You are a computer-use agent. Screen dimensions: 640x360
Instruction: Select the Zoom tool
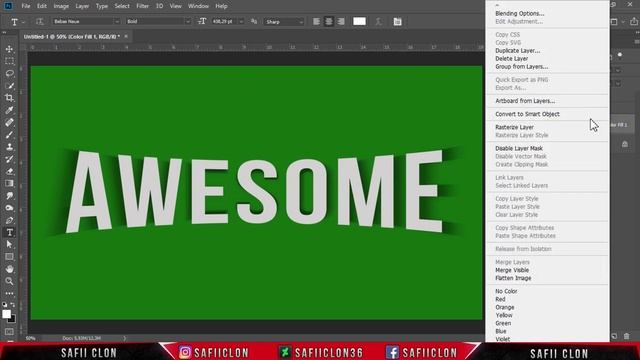click(9, 281)
